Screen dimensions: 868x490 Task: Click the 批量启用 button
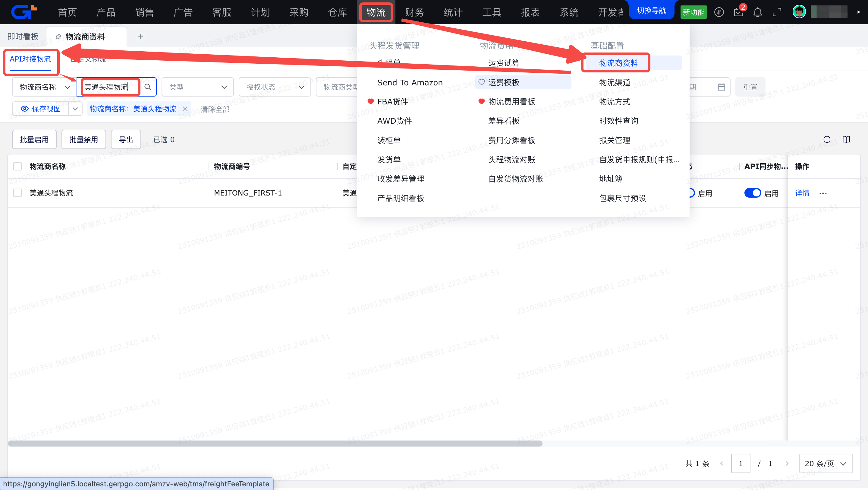(34, 140)
